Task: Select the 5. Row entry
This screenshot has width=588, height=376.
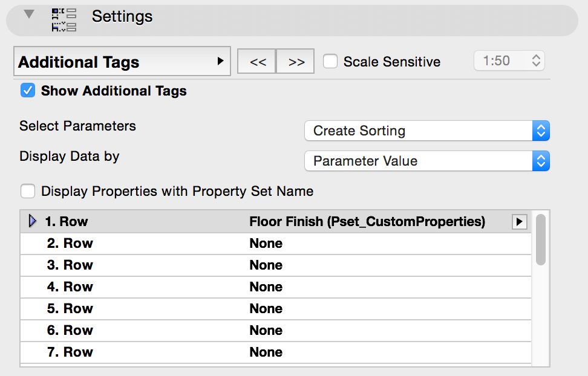Action: [70, 309]
